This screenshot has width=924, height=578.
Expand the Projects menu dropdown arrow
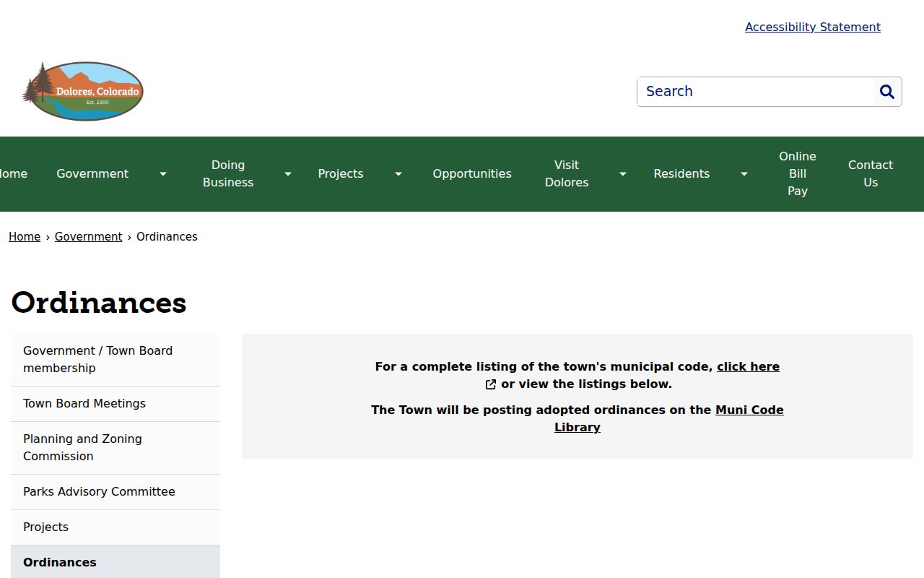[x=398, y=174]
